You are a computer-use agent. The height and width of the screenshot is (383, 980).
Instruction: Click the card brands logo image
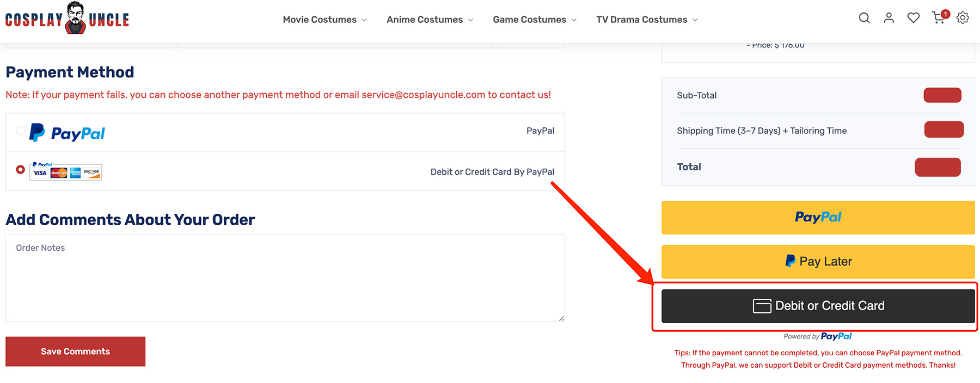pyautogui.click(x=65, y=172)
